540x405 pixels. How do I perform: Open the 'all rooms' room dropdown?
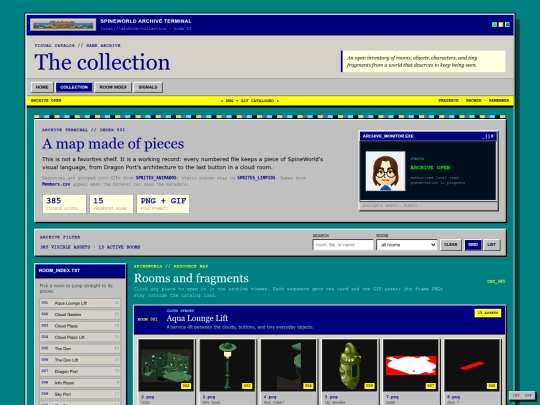407,245
